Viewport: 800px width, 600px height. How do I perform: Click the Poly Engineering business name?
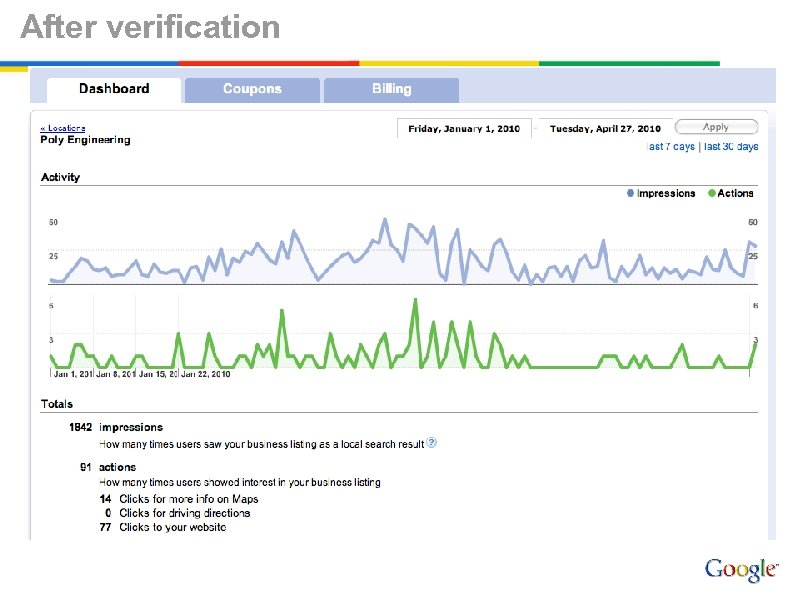[x=85, y=140]
